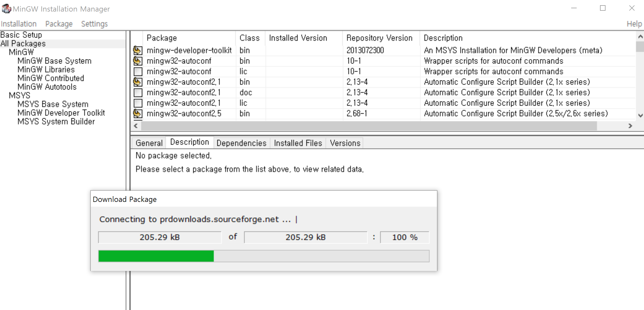Select MSYS category in package tree
Screen dimensions: 644x310
tap(19, 95)
